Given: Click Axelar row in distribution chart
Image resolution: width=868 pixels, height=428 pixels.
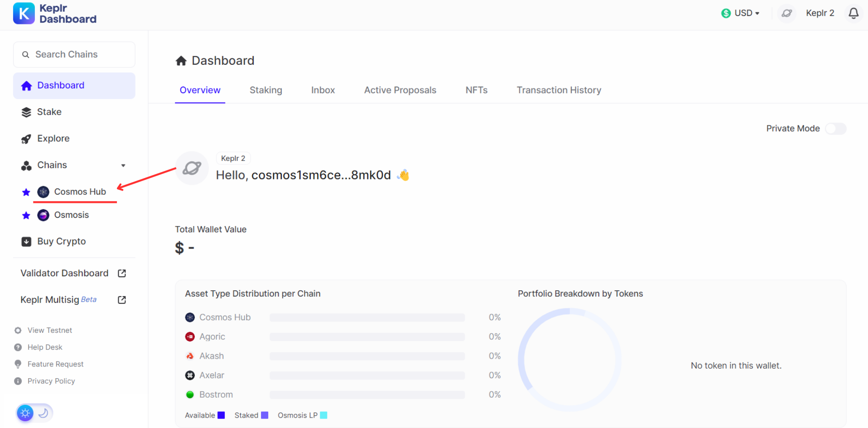Looking at the screenshot, I should click(x=343, y=375).
